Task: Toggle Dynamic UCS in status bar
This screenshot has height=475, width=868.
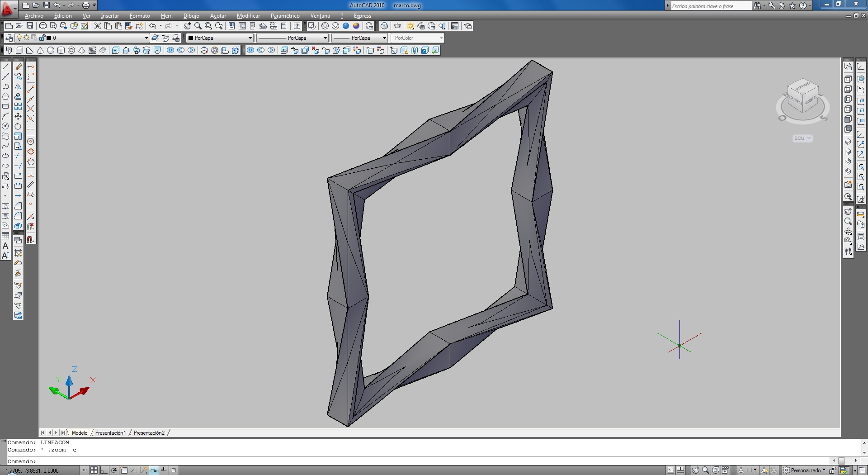Action: tap(144, 470)
